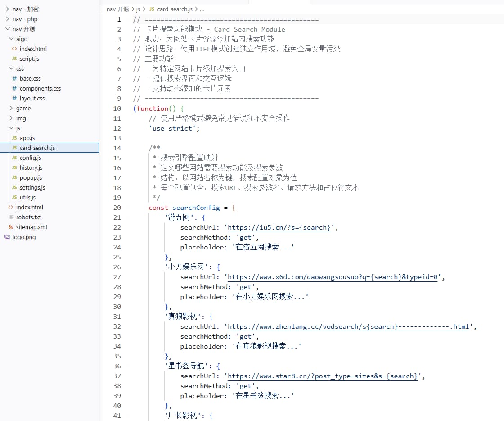The height and width of the screenshot is (421, 504).
Task: Open base.css file
Action: pyautogui.click(x=30, y=78)
